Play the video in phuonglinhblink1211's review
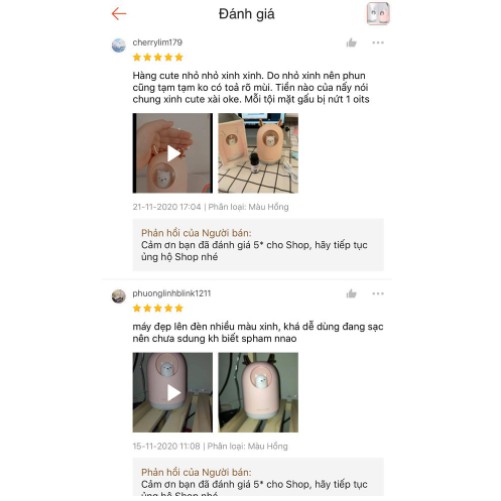Image resolution: width=501 pixels, height=501 pixels. [173, 392]
